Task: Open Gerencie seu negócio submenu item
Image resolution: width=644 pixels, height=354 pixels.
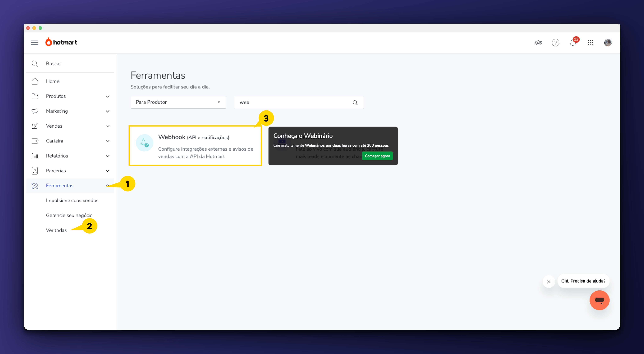Action: tap(69, 215)
